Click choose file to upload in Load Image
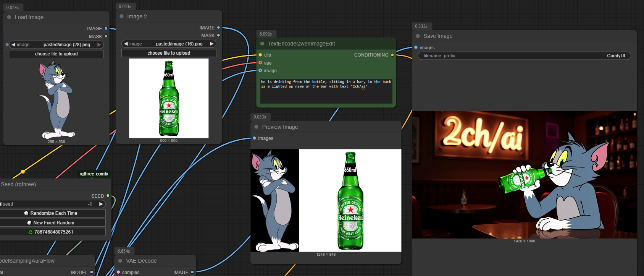 (56, 54)
